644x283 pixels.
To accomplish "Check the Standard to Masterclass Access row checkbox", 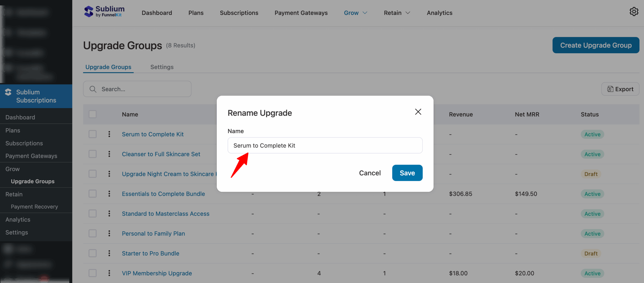I will (93, 214).
